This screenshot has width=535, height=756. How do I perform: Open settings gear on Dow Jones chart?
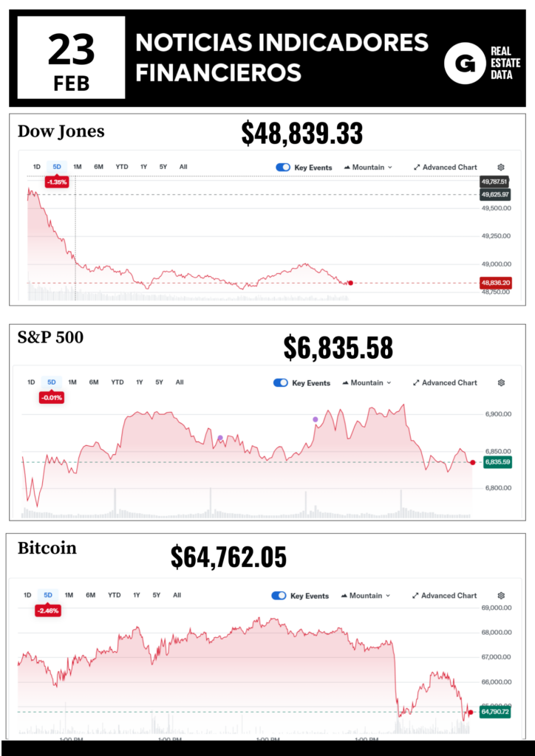point(501,168)
